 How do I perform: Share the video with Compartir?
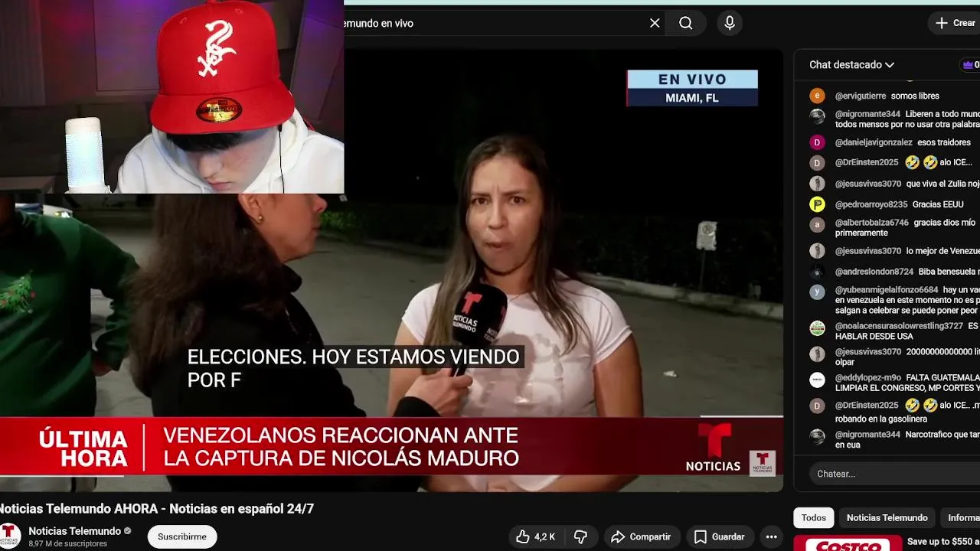[641, 536]
